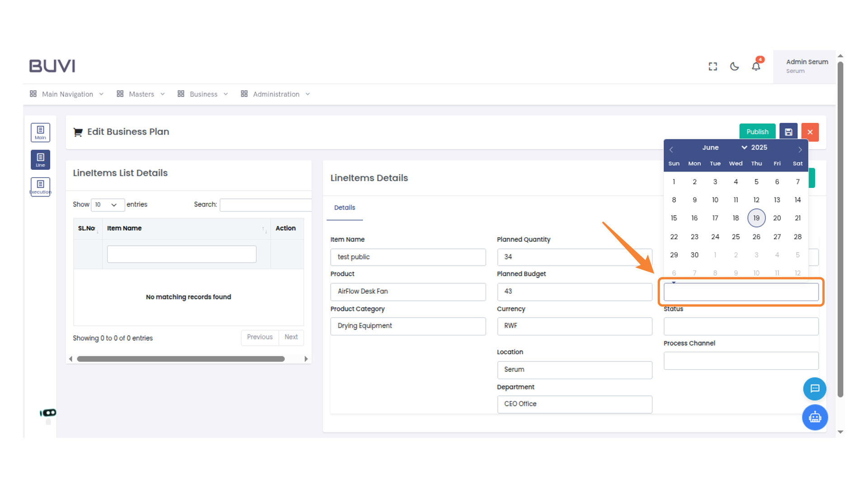Switch to the Details tab

point(344,207)
